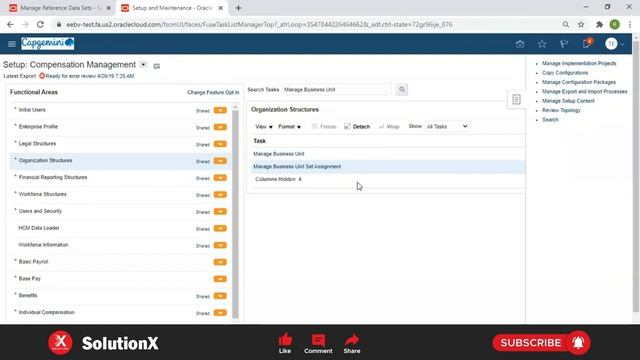Click the page vertical scrollbar
This screenshot has height=360, width=640.
pyautogui.click(x=636, y=176)
